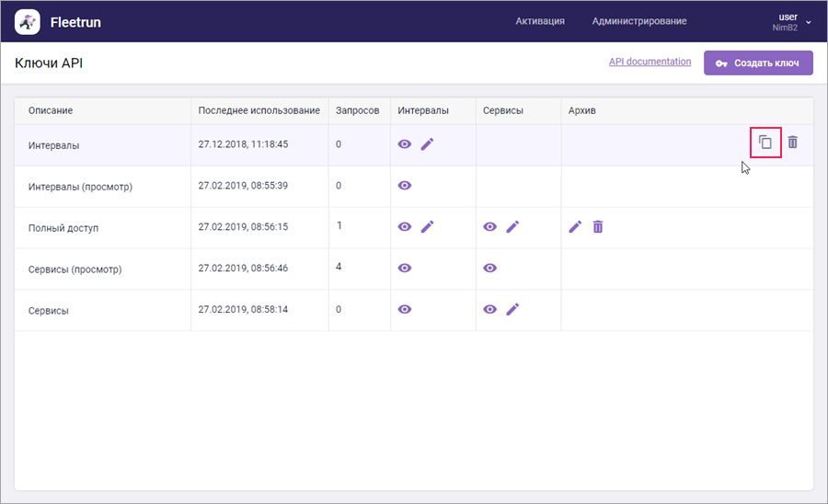Open the Администрирование menu item
The image size is (828, 504).
click(639, 21)
